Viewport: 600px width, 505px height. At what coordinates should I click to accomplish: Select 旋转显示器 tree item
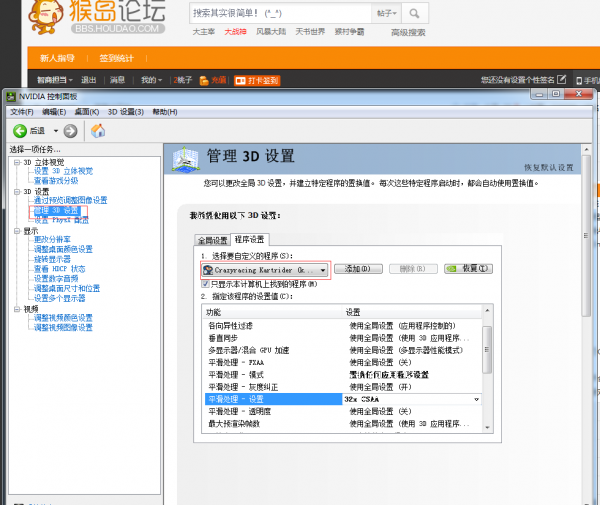52,259
